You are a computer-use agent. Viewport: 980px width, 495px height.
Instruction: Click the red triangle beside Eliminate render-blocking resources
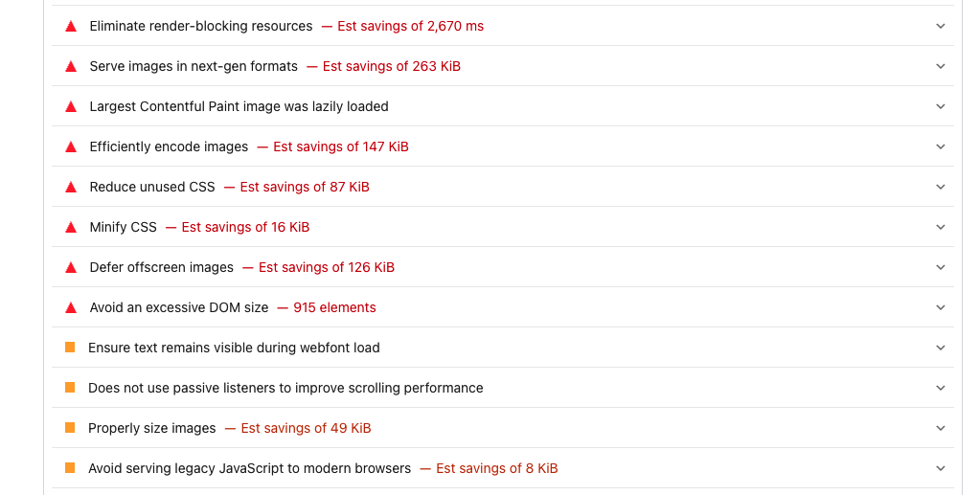pyautogui.click(x=71, y=26)
